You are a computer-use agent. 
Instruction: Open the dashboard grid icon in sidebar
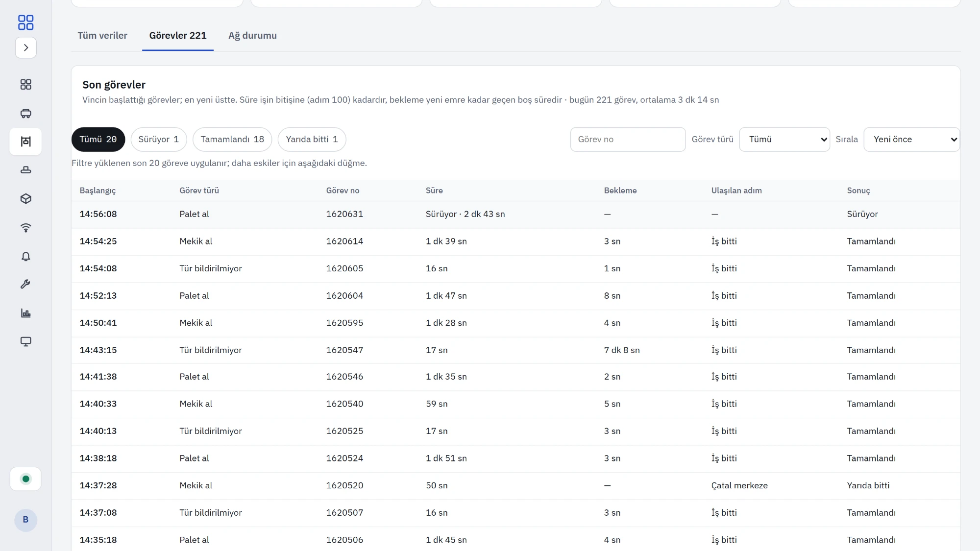tap(26, 85)
